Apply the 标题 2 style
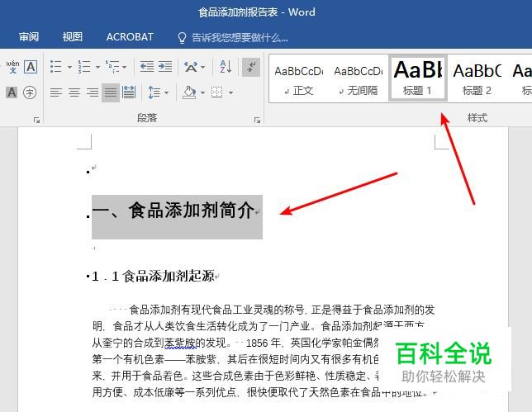The width and height of the screenshot is (532, 412). [477, 78]
